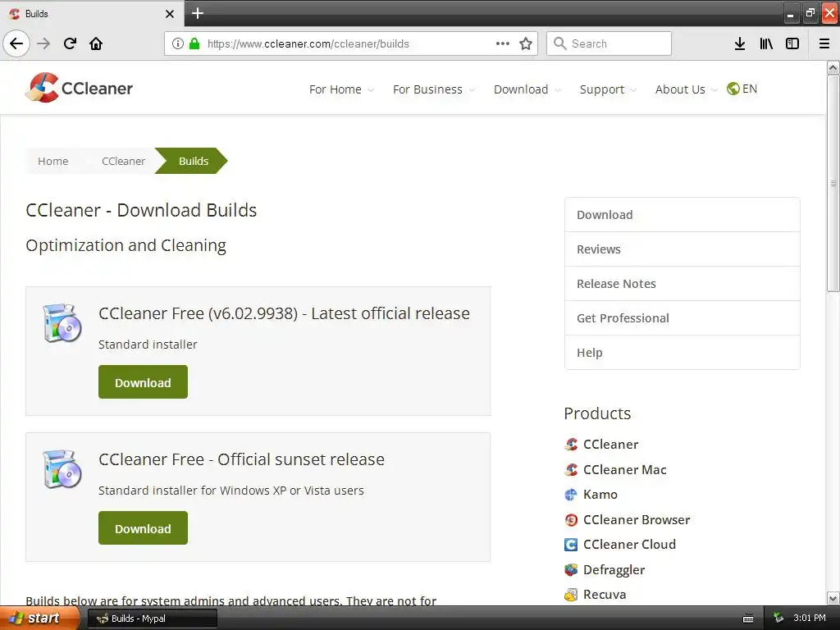Screen dimensions: 840x630
Task: Open Help in the sidebar menu
Action: tap(682, 352)
